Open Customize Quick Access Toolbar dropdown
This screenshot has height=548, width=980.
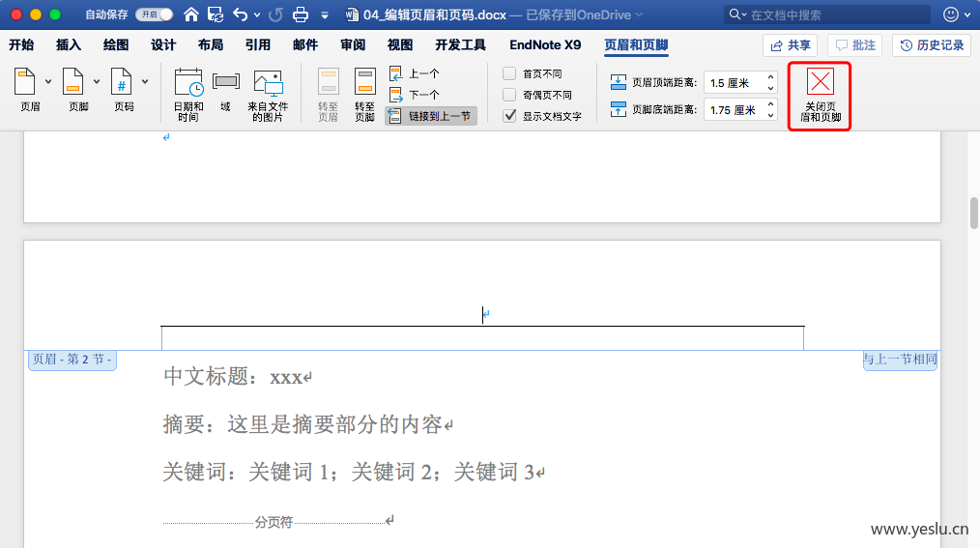point(325,15)
